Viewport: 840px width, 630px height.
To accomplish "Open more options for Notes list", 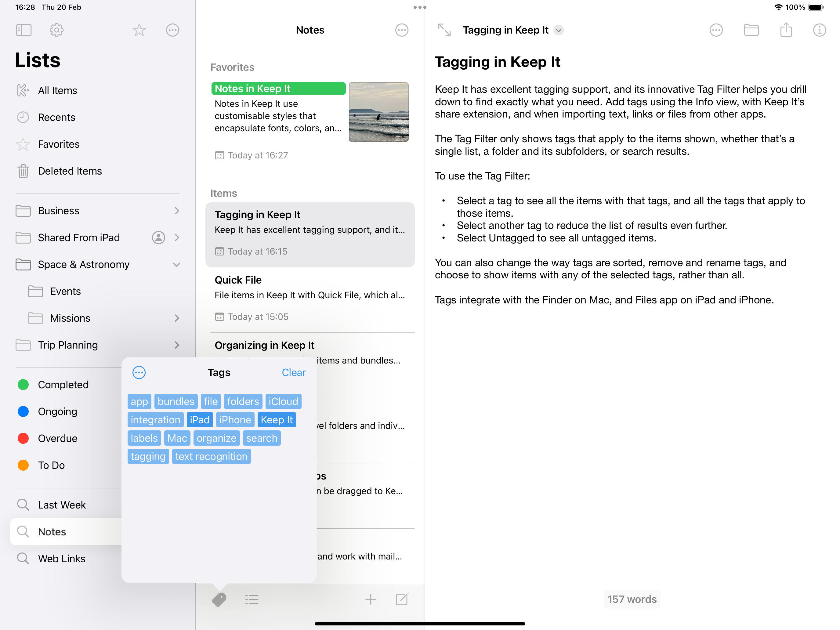I will [402, 30].
